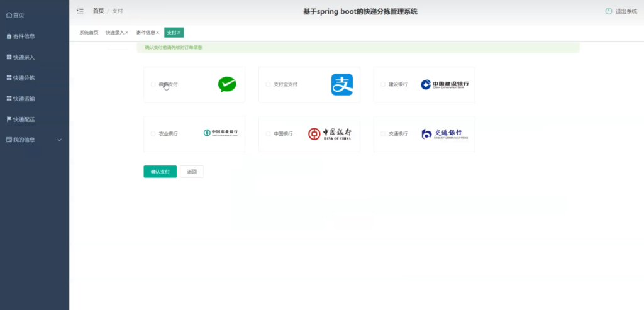This screenshot has height=310, width=644.
Task: Click the 微信支付 label text
Action: tap(169, 84)
